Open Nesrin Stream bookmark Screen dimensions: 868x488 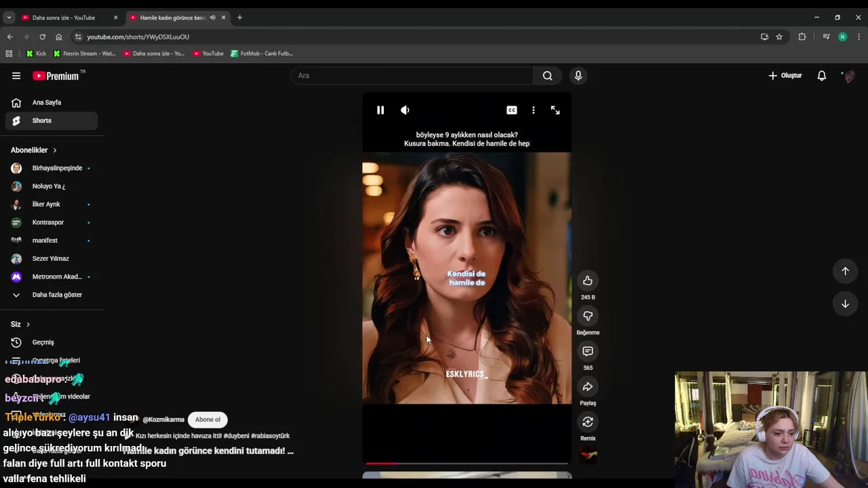pyautogui.click(x=85, y=54)
